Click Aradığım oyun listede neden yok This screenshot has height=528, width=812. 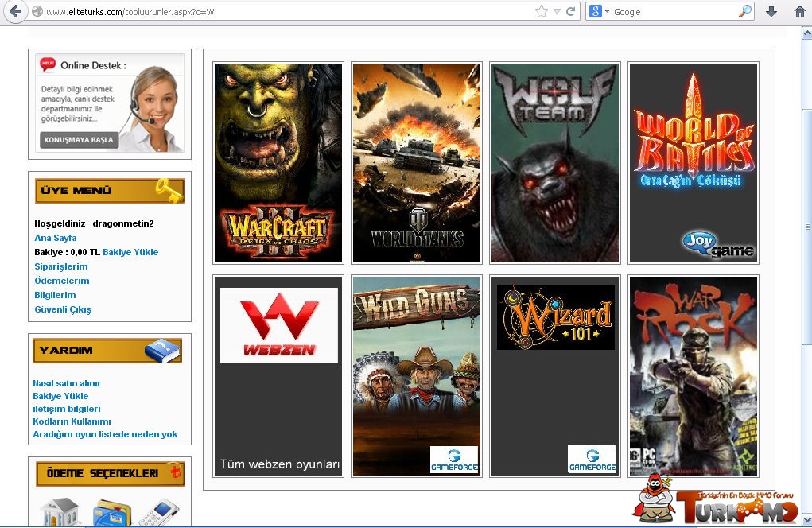[105, 434]
